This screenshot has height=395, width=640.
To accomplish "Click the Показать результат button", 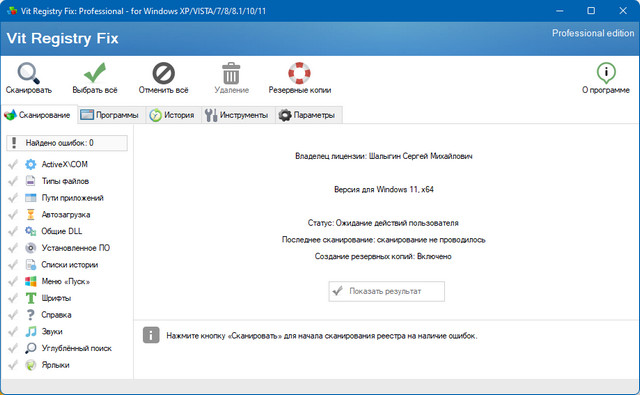I will [x=387, y=291].
